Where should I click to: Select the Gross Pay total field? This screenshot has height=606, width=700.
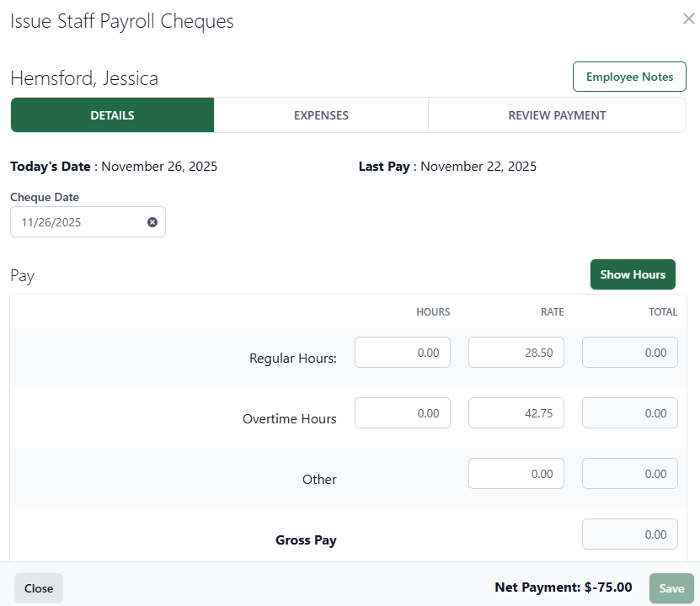point(629,534)
